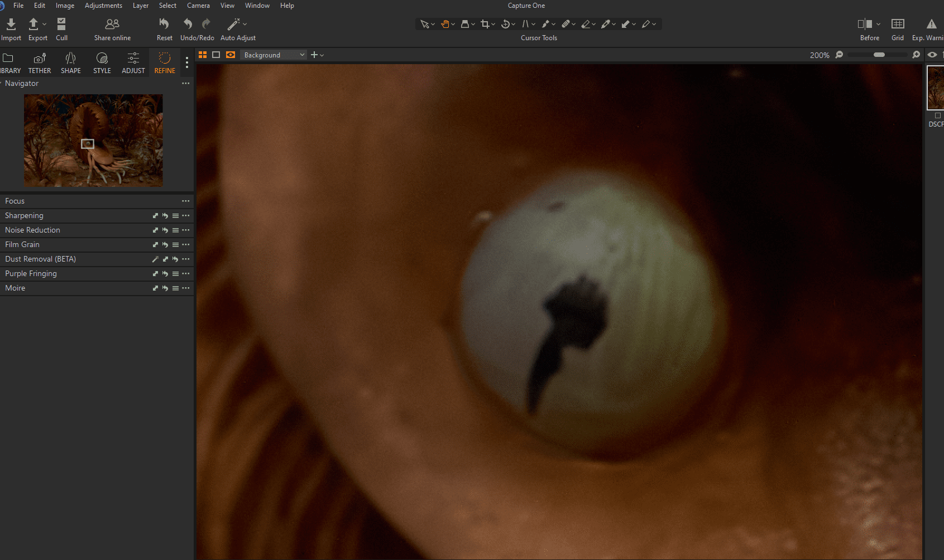Toggle the Grid overlay
Screen dimensions: 944x560
click(898, 24)
